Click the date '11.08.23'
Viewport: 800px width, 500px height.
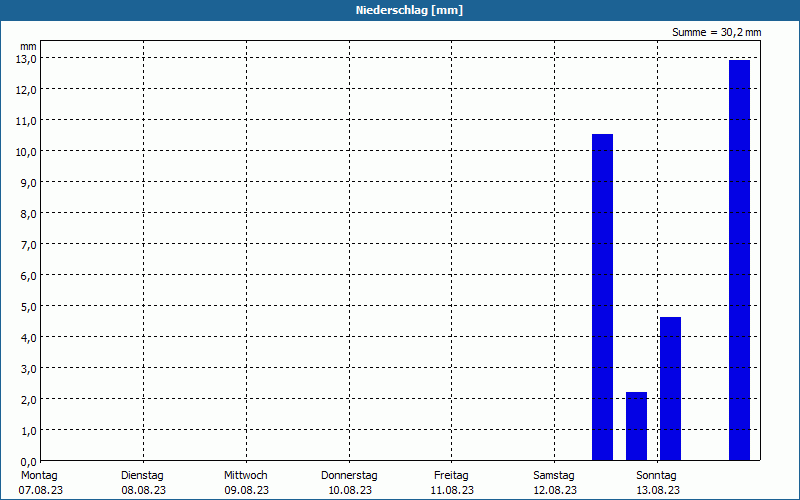(x=452, y=490)
